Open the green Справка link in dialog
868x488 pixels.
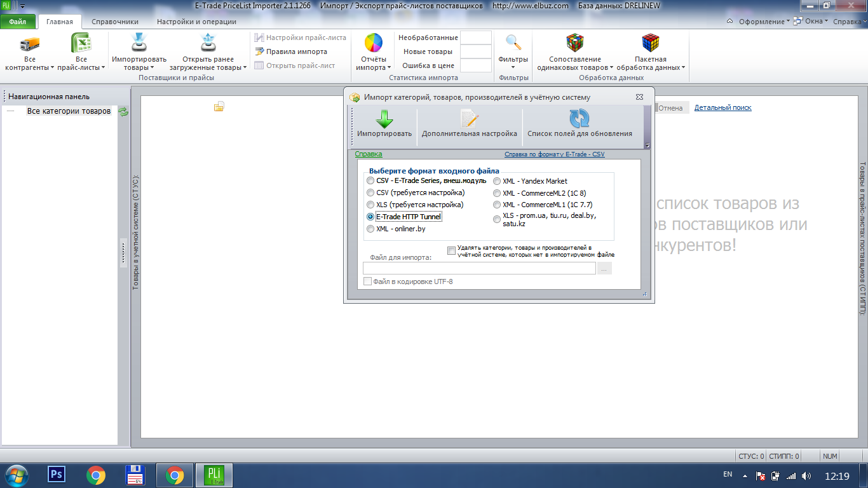coord(369,154)
